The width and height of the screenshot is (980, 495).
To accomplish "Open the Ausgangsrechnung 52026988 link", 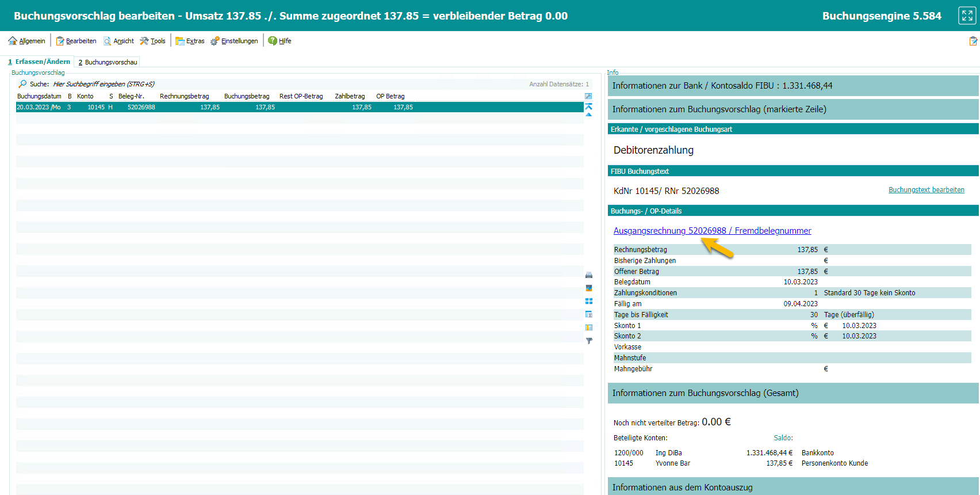I will 712,231.
